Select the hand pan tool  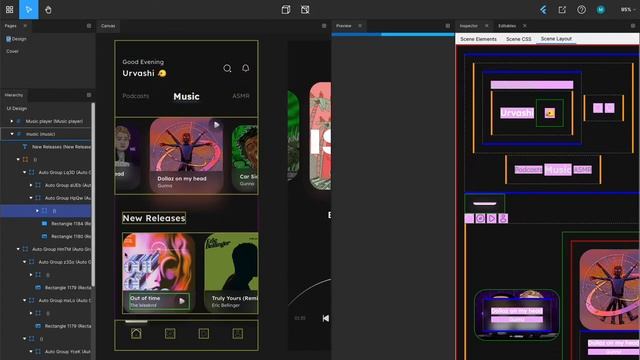click(48, 9)
